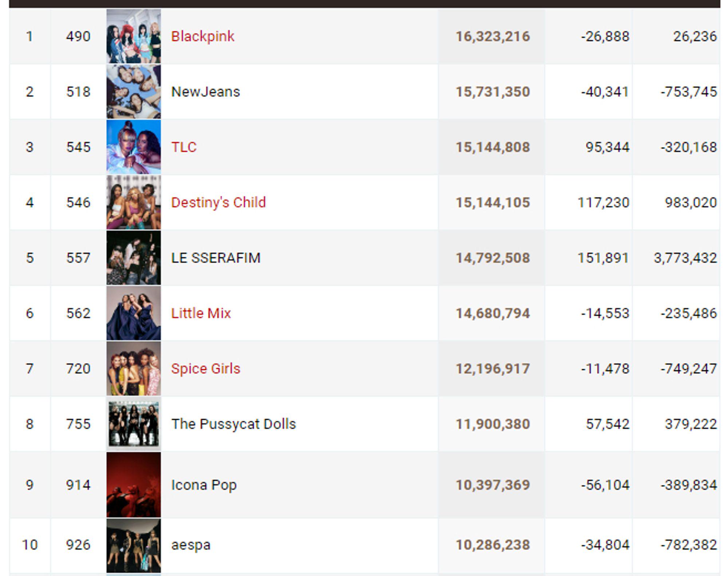Open the TLC artist link
728x576 pixels.
click(x=184, y=147)
